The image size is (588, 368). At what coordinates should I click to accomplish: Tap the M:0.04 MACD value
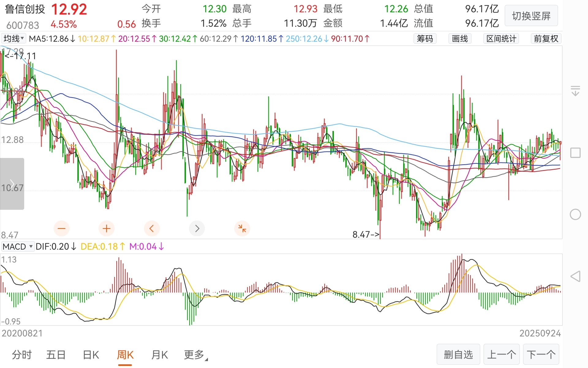[146, 247]
